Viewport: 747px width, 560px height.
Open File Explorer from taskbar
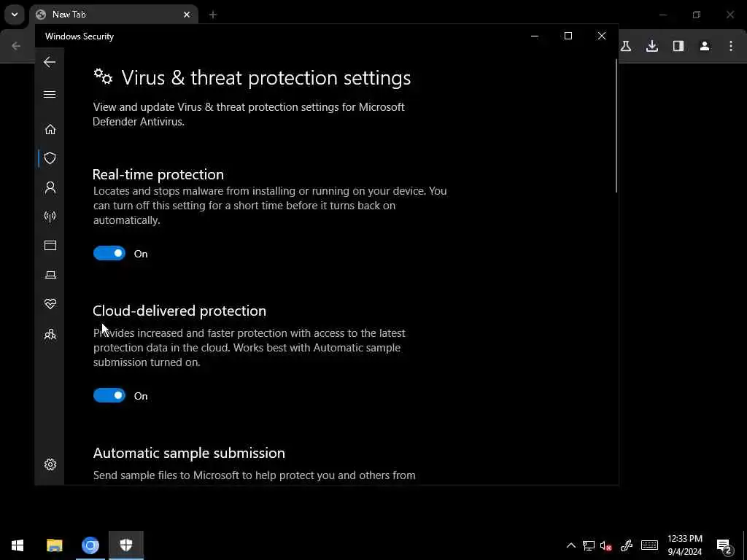click(54, 545)
